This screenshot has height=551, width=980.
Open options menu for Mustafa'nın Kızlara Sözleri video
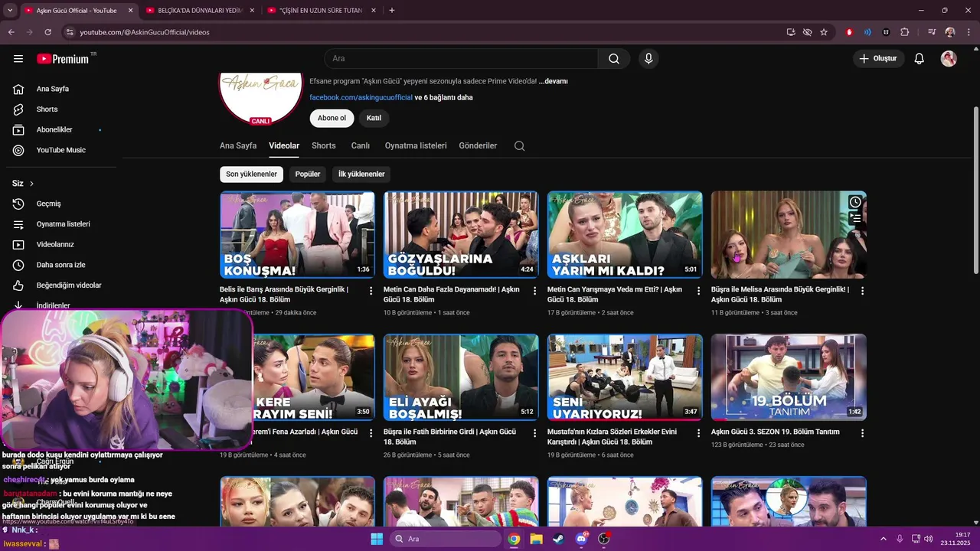(x=699, y=433)
